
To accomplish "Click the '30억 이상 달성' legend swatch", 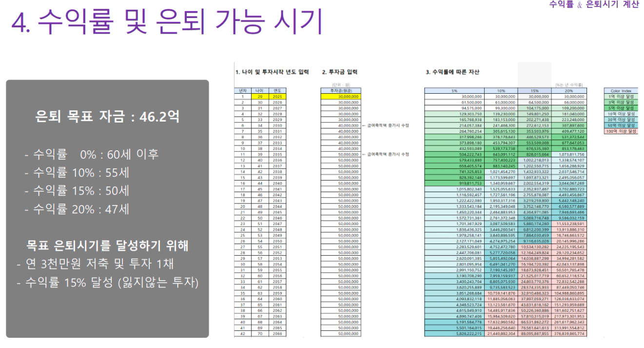I will 620,120.
